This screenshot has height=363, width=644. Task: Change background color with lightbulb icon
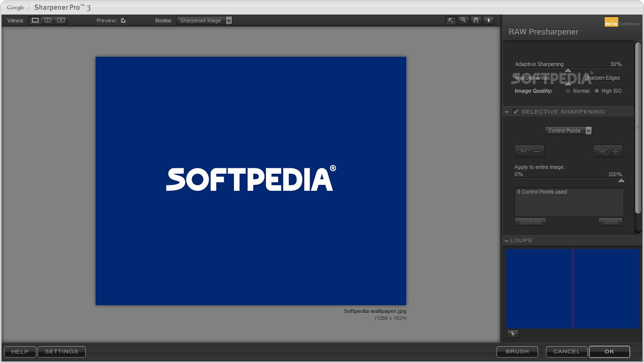[489, 20]
